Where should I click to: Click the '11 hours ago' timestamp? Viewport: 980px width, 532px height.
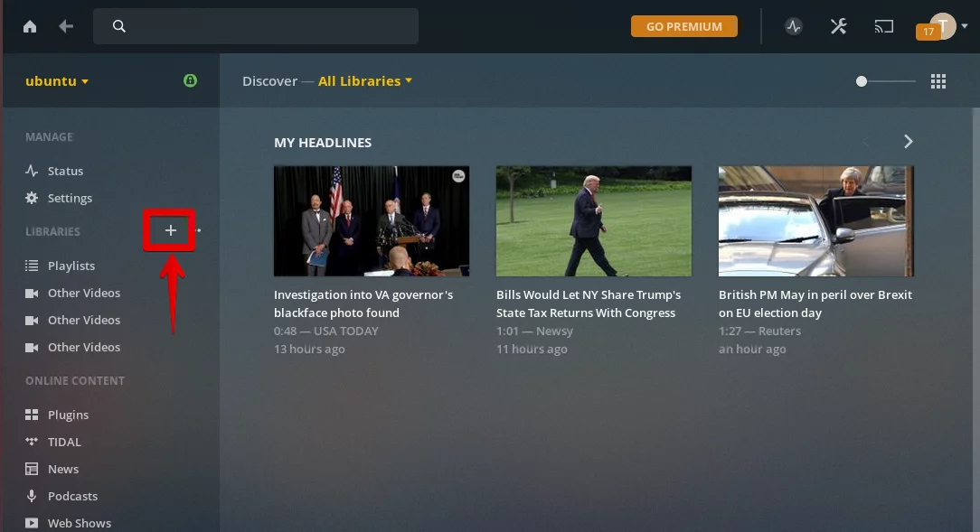(532, 349)
